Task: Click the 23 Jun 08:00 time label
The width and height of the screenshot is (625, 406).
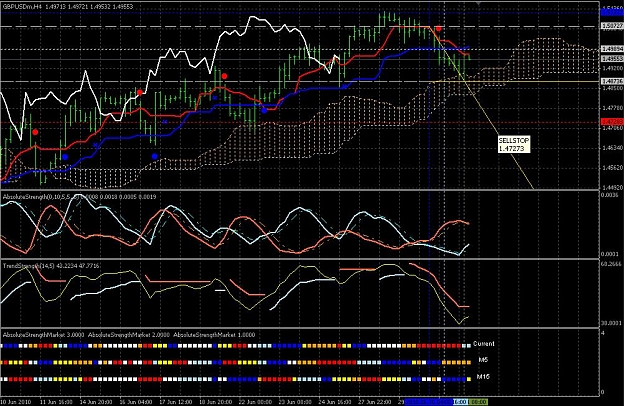Action: (x=295, y=402)
